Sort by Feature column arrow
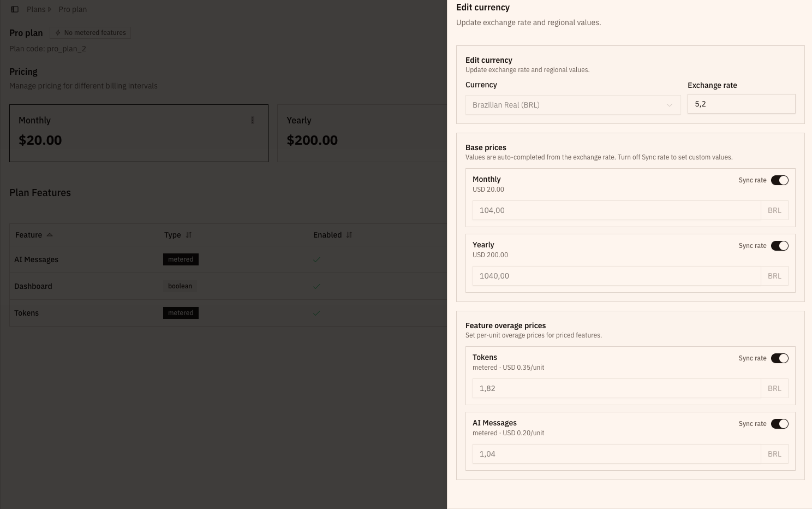 coord(50,235)
